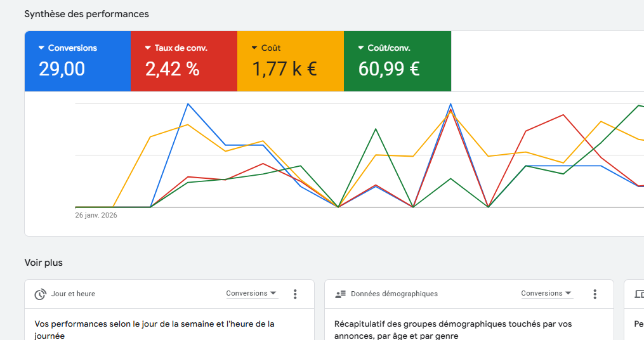The image size is (644, 340).
Task: Select the yellow 1,77 k € scorecard
Action: [x=291, y=61]
